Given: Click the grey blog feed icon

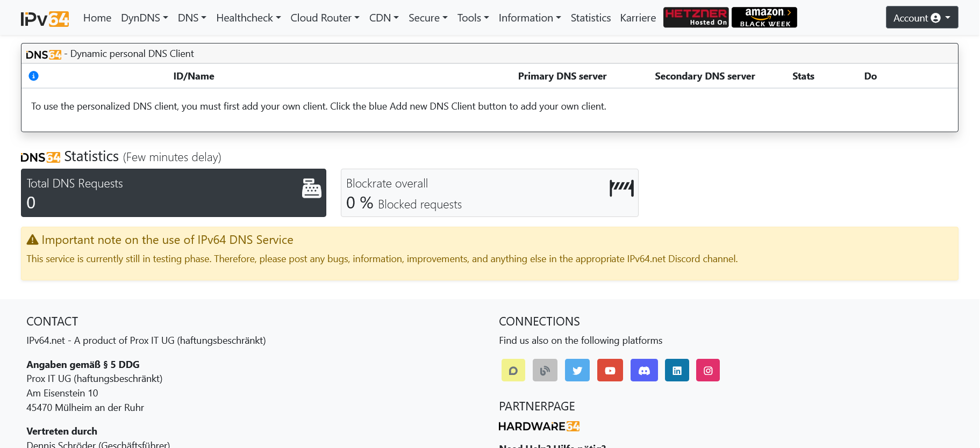Looking at the screenshot, I should (x=545, y=370).
